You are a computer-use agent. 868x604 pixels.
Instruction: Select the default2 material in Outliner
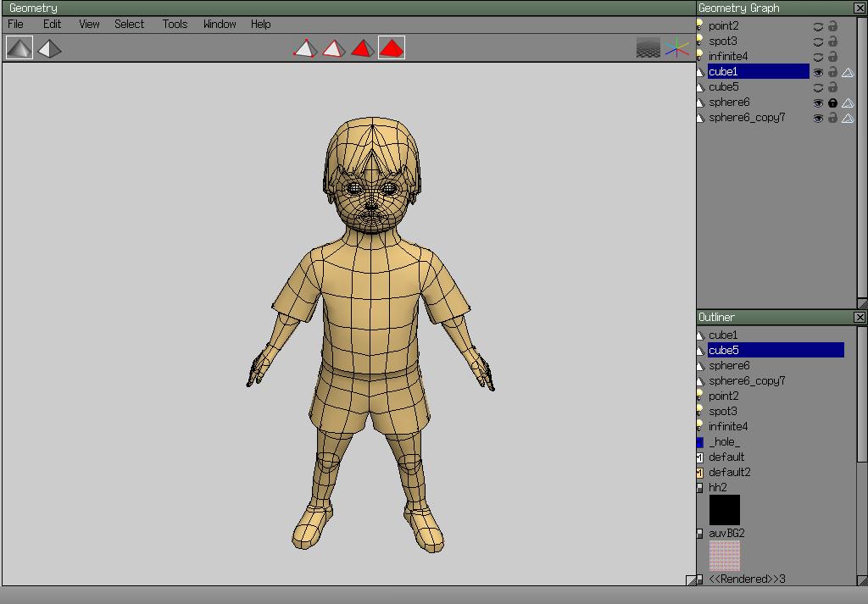pyautogui.click(x=729, y=472)
